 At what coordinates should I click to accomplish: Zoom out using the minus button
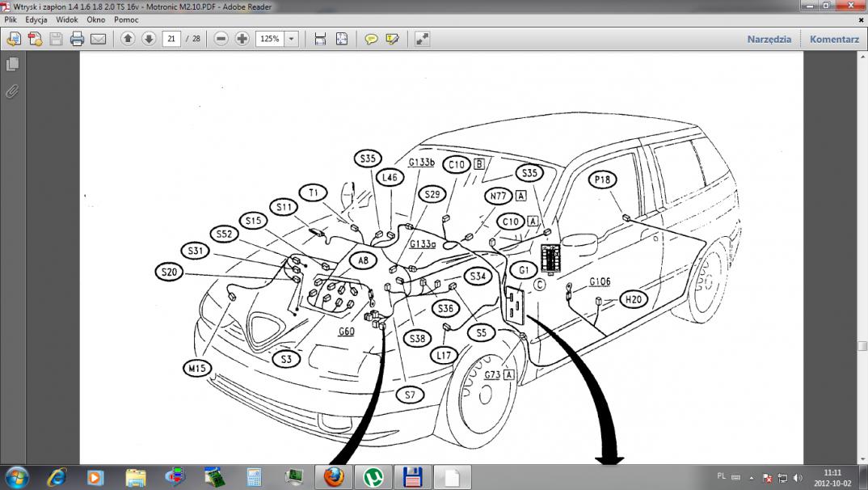[x=221, y=39]
